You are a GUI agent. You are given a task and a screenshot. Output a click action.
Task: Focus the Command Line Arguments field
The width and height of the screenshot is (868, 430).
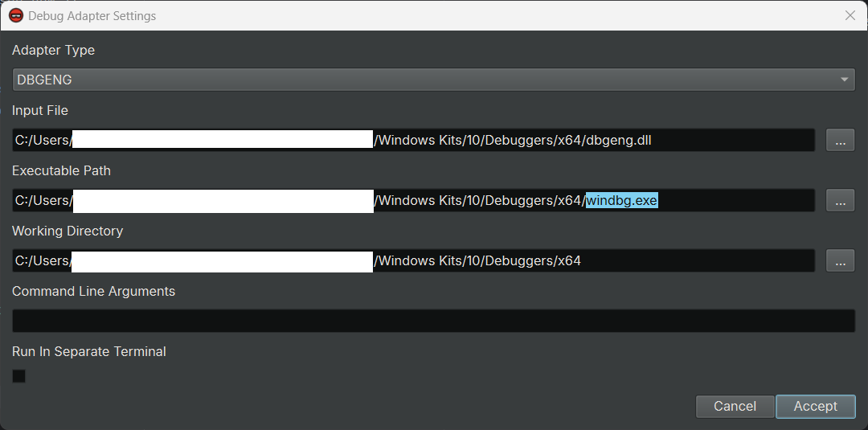pos(433,321)
